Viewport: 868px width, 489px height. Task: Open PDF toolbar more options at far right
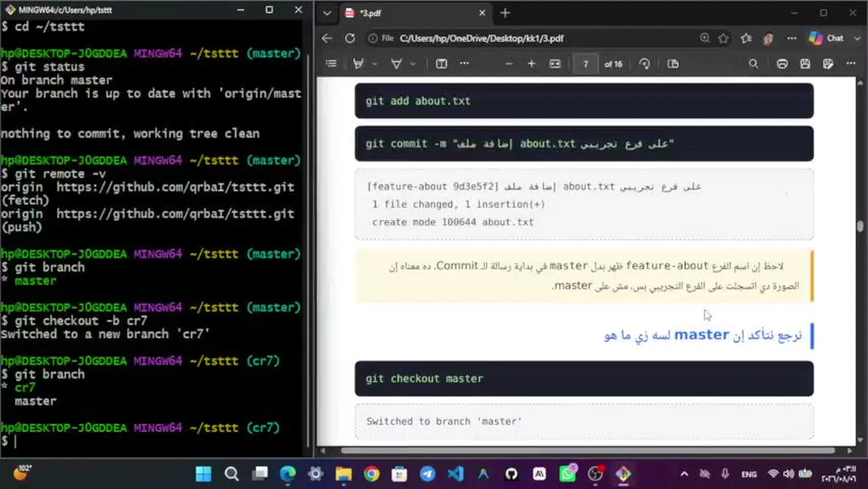(851, 64)
